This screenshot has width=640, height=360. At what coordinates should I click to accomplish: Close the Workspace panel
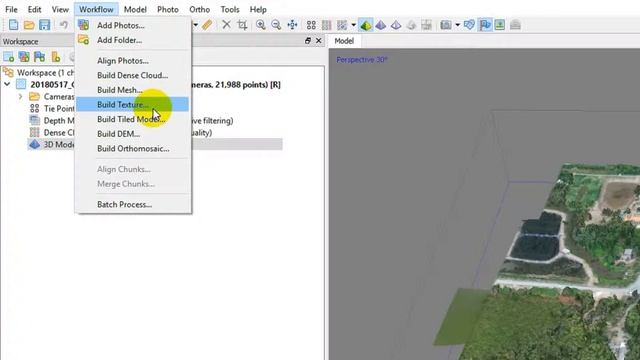[x=318, y=40]
